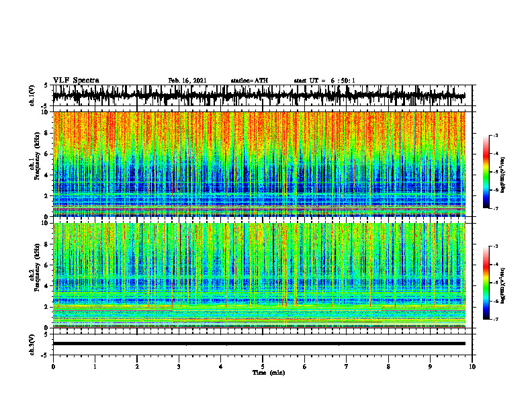
Task: Click the ch.1 frequency axis "4" kHz tick
Action: [x=47, y=175]
